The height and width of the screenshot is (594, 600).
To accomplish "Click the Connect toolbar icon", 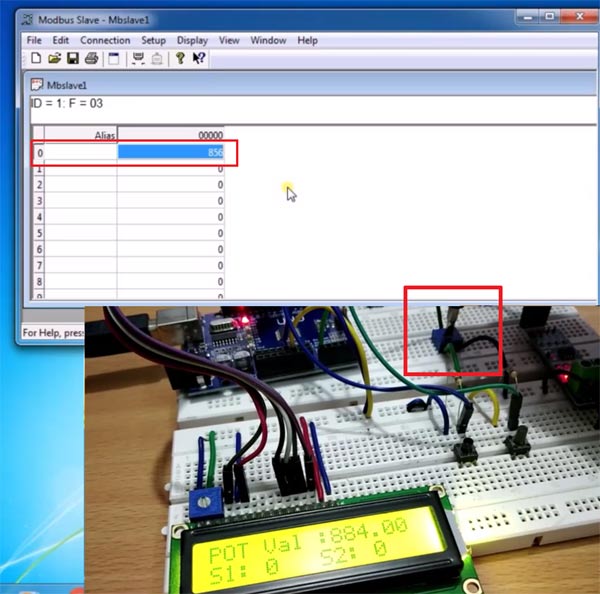I will pyautogui.click(x=138, y=59).
